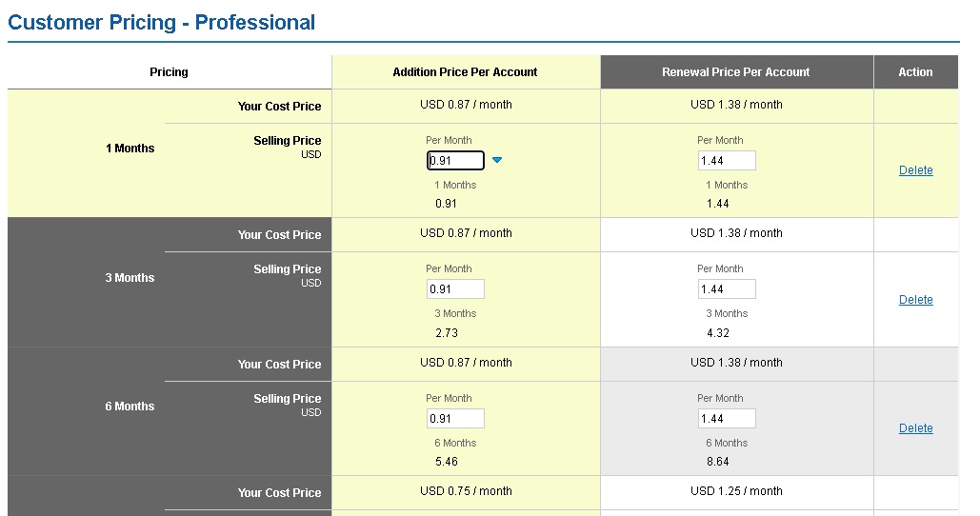Click the Addition Price Per Account header
The height and width of the screenshot is (516, 980).
465,71
